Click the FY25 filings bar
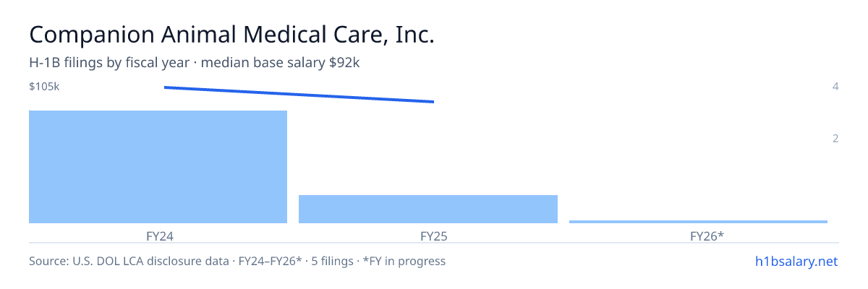This screenshot has width=868, height=289. pos(428,209)
